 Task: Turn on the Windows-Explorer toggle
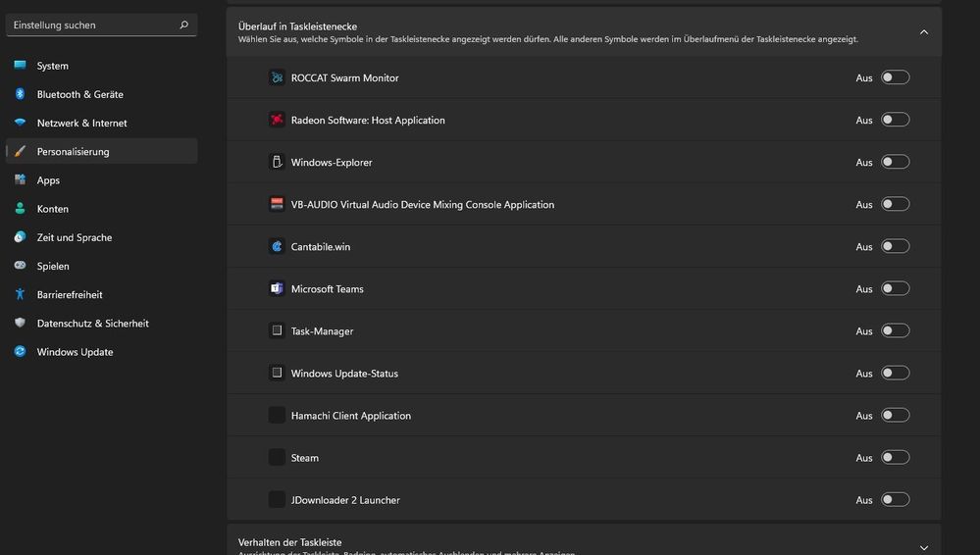pos(895,162)
